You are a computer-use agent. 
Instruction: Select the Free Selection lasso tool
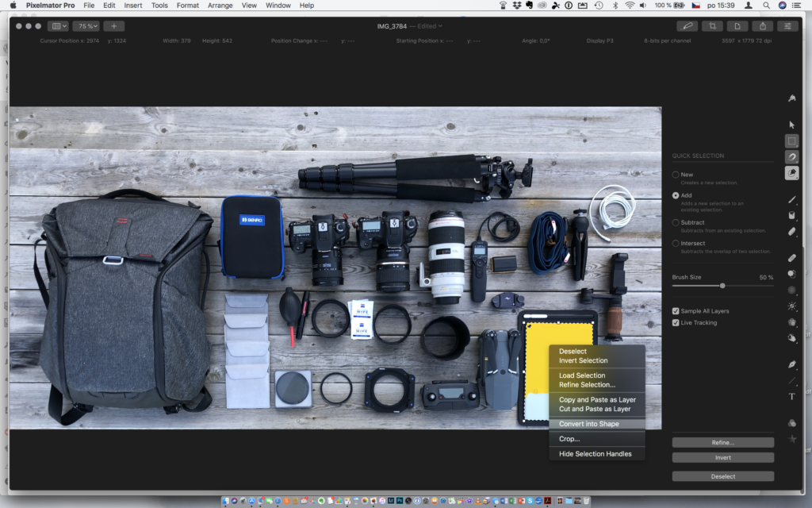pos(791,157)
